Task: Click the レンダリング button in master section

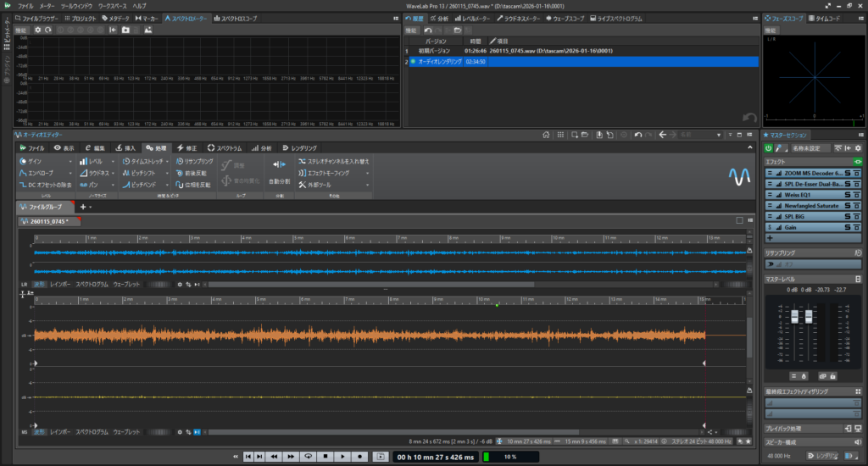Action: (x=821, y=455)
